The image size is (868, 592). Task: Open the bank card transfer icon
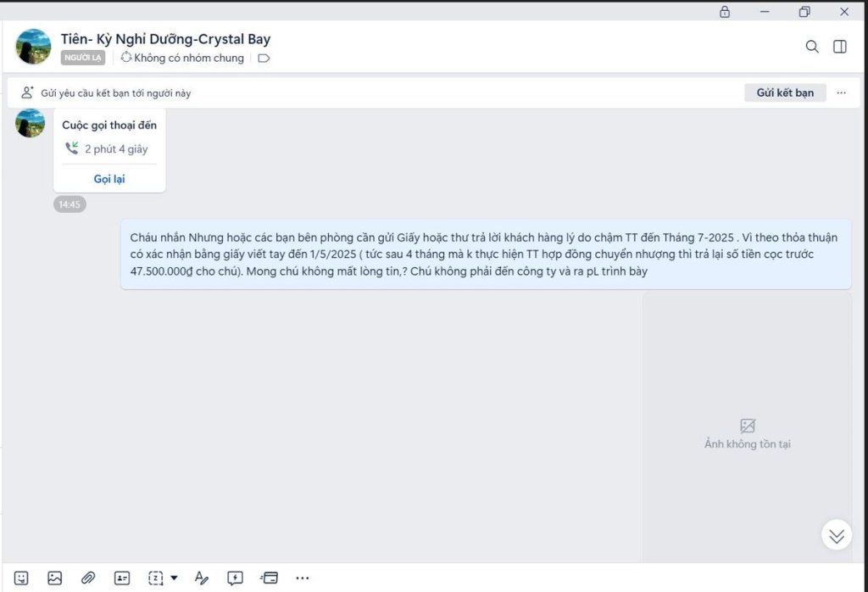[x=269, y=578]
